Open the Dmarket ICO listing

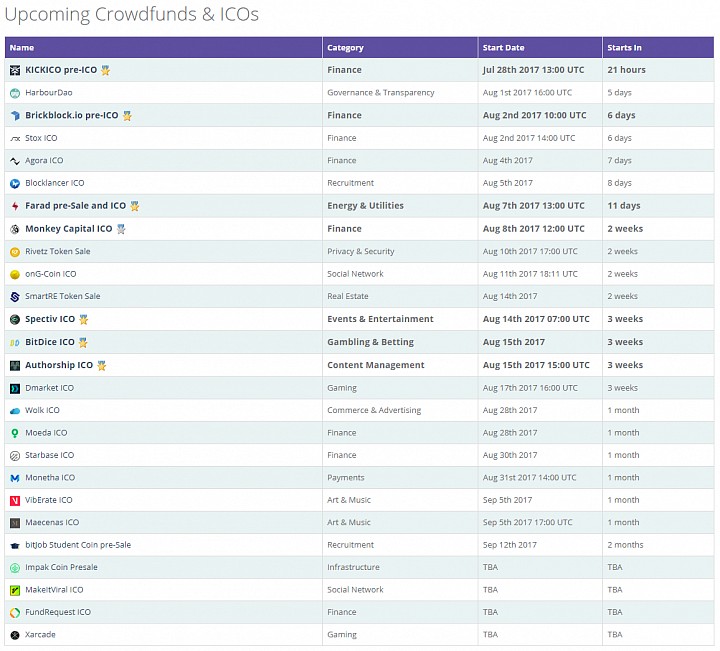point(50,387)
